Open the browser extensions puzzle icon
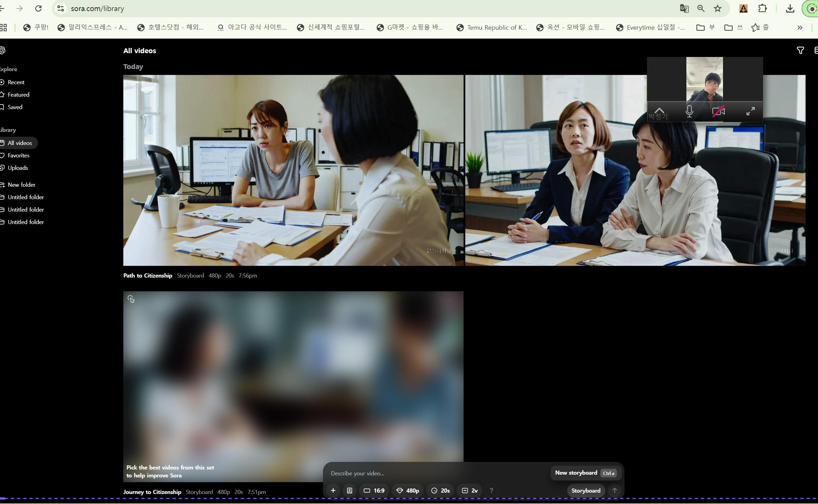 coord(762,9)
